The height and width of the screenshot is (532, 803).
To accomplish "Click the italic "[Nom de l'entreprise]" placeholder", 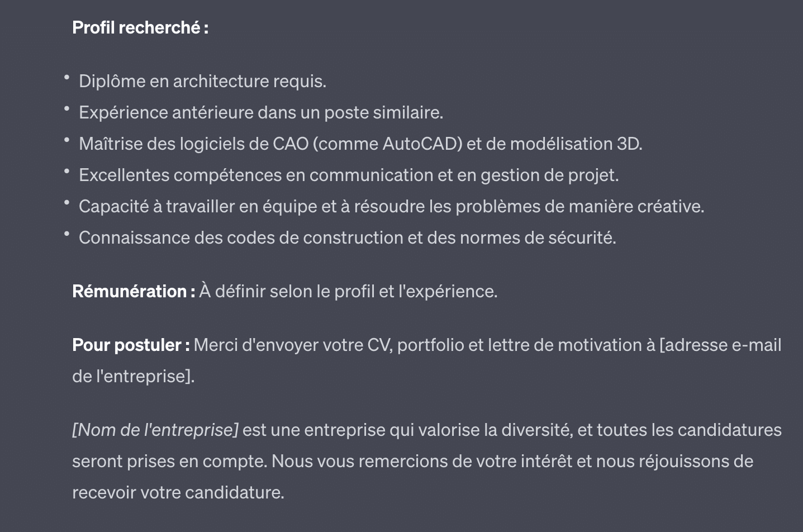I will click(155, 430).
